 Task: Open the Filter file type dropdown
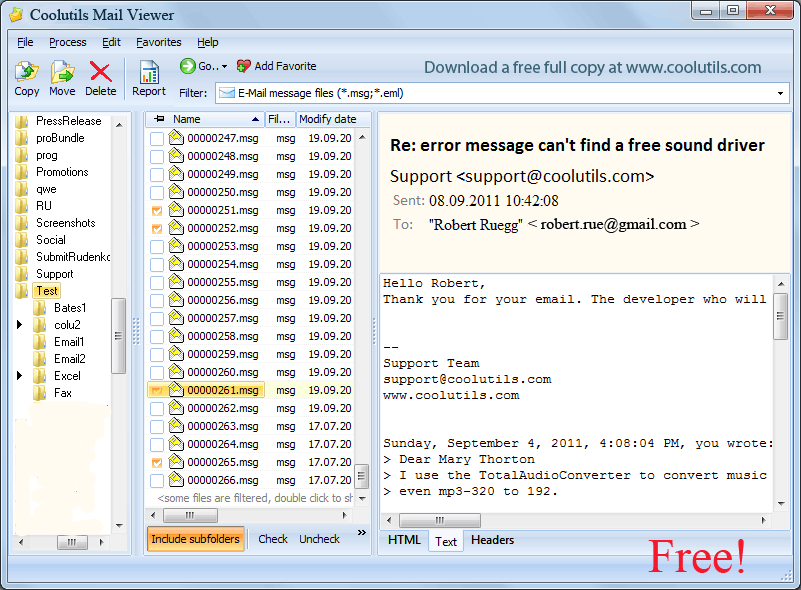(x=780, y=93)
